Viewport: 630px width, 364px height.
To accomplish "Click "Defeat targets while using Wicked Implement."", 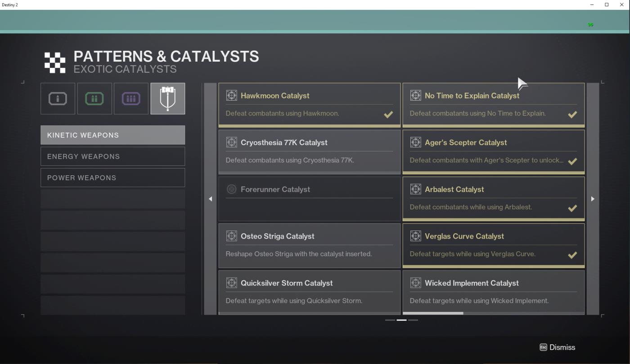I will 479,301.
